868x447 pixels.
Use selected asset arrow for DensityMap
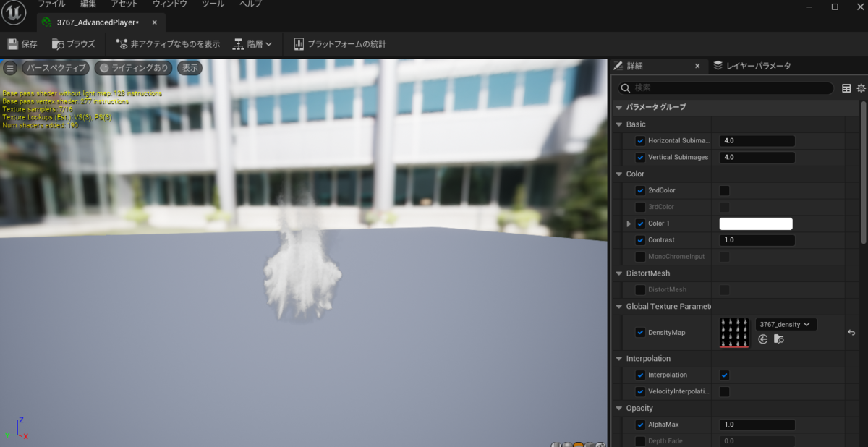(x=763, y=339)
